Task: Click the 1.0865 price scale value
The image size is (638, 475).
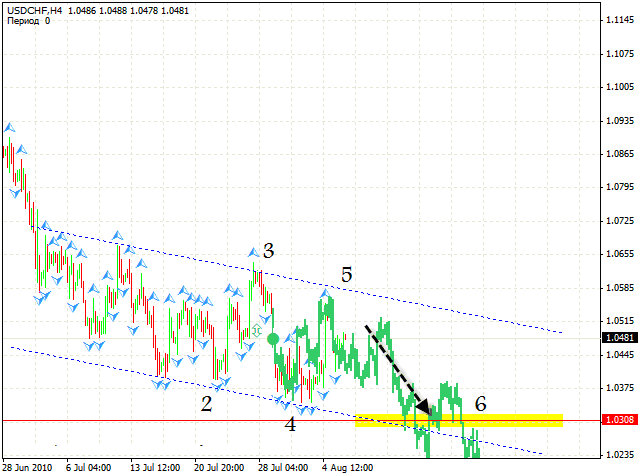Action: [620, 154]
